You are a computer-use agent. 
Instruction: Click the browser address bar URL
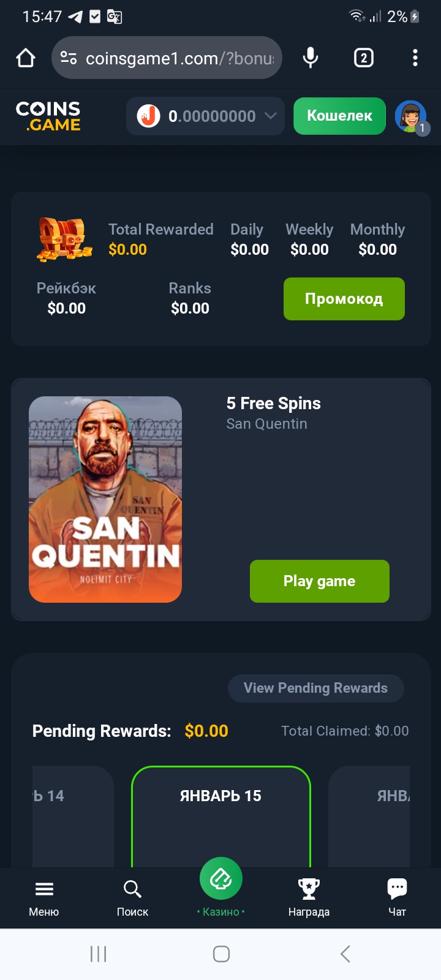(x=167, y=58)
